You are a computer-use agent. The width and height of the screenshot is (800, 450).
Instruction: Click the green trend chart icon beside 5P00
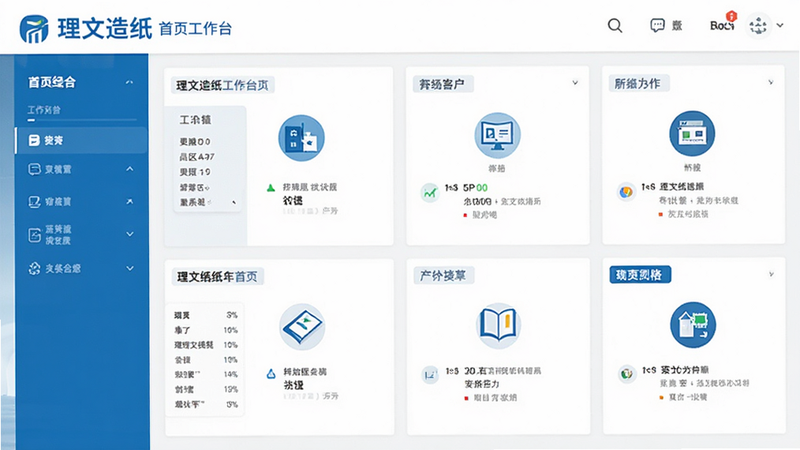pos(430,193)
